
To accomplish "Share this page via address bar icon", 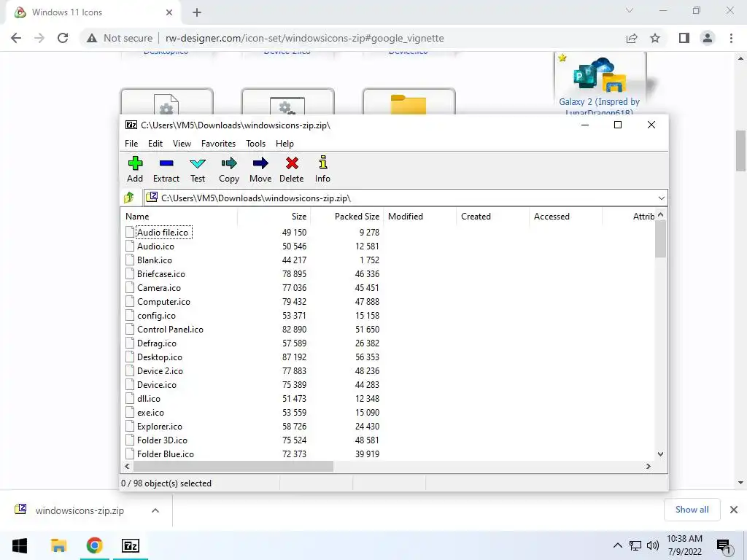I will (632, 38).
